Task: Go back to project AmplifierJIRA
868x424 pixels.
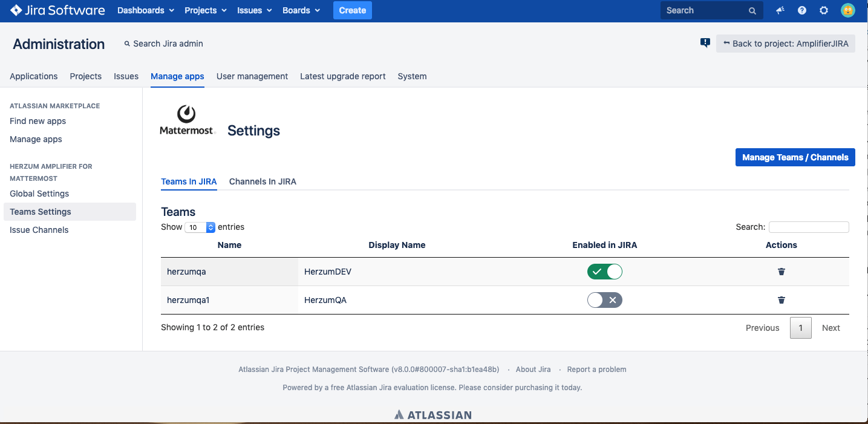Action: [x=785, y=44]
